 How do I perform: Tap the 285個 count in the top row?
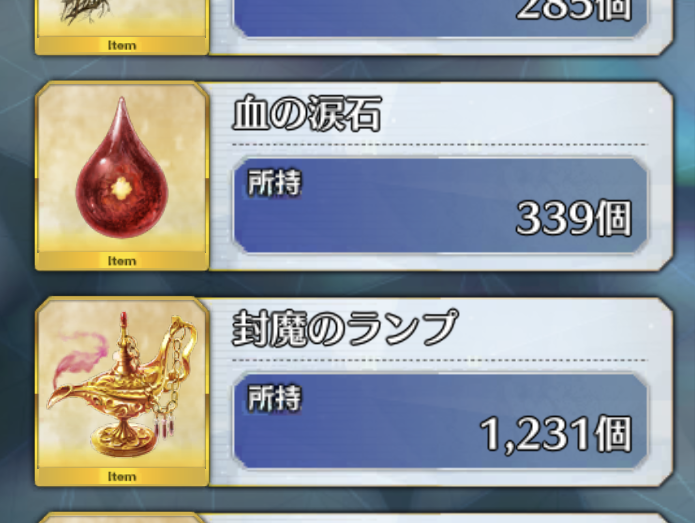(574, 10)
